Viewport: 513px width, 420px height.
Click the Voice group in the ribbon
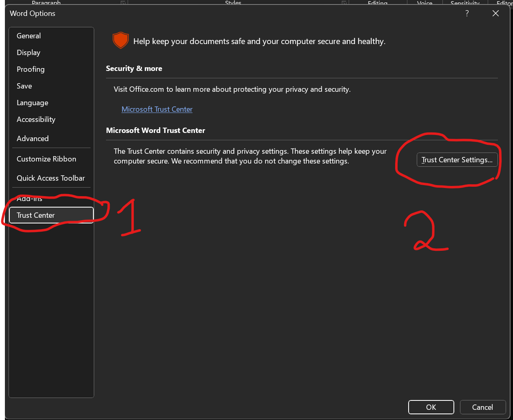coord(425,3)
